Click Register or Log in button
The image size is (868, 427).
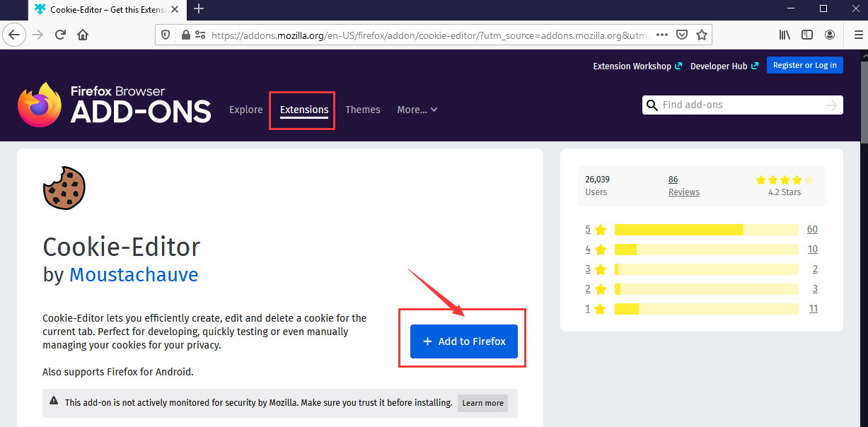coord(805,65)
